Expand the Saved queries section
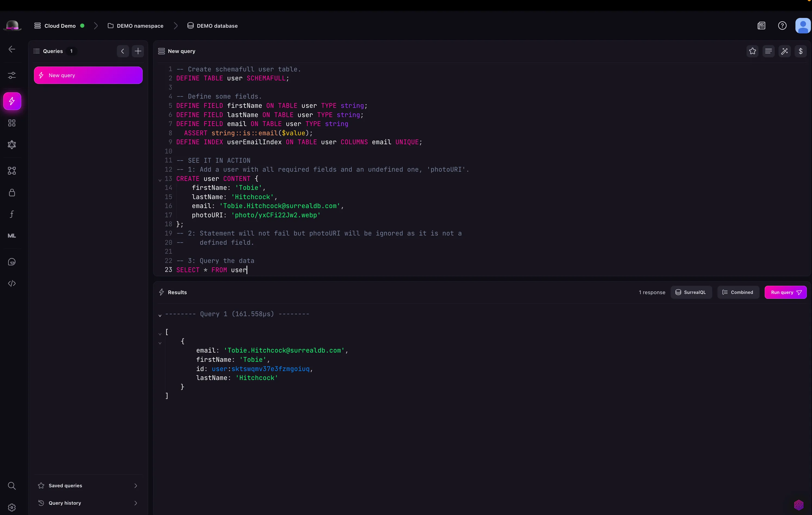 (x=88, y=485)
